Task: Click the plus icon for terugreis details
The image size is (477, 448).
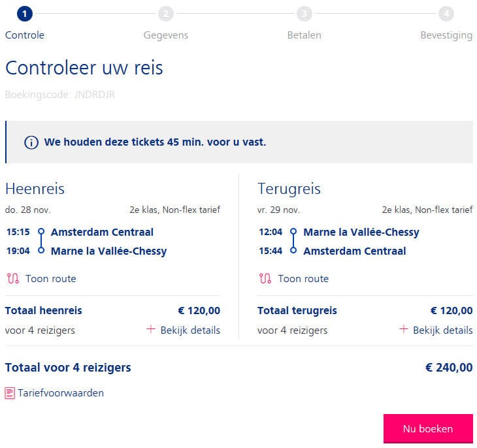Action: tap(403, 328)
